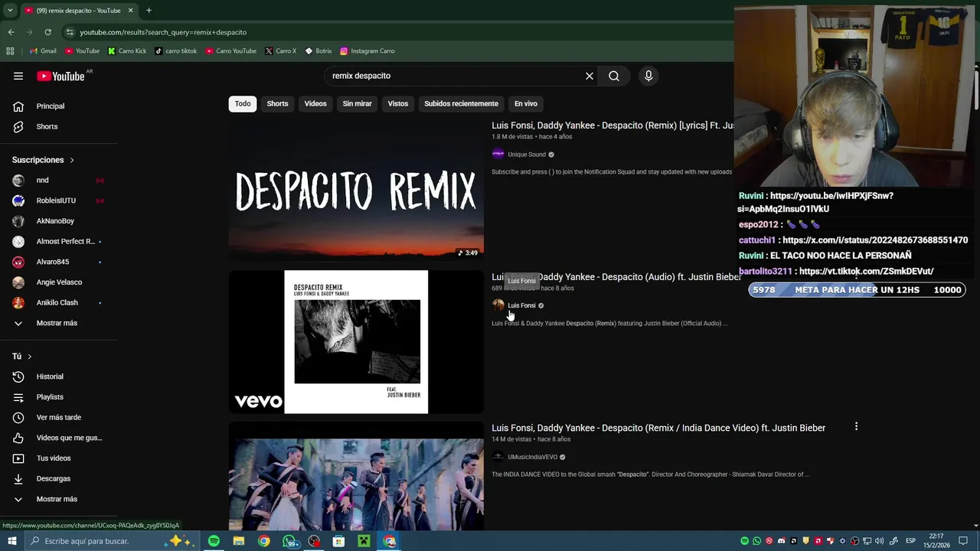Click the Windows Start button
Screen dimensions: 980x551
11,541
